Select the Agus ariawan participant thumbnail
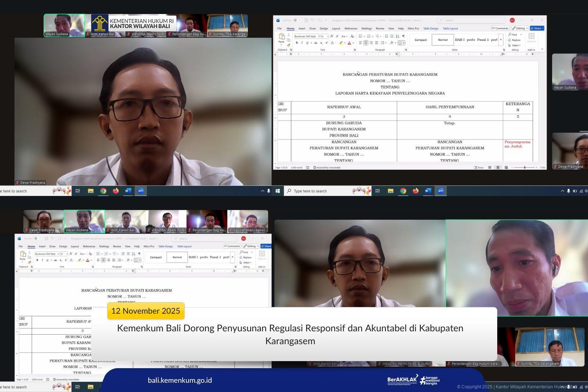Screen dimensions: 588x392 coord(248,221)
